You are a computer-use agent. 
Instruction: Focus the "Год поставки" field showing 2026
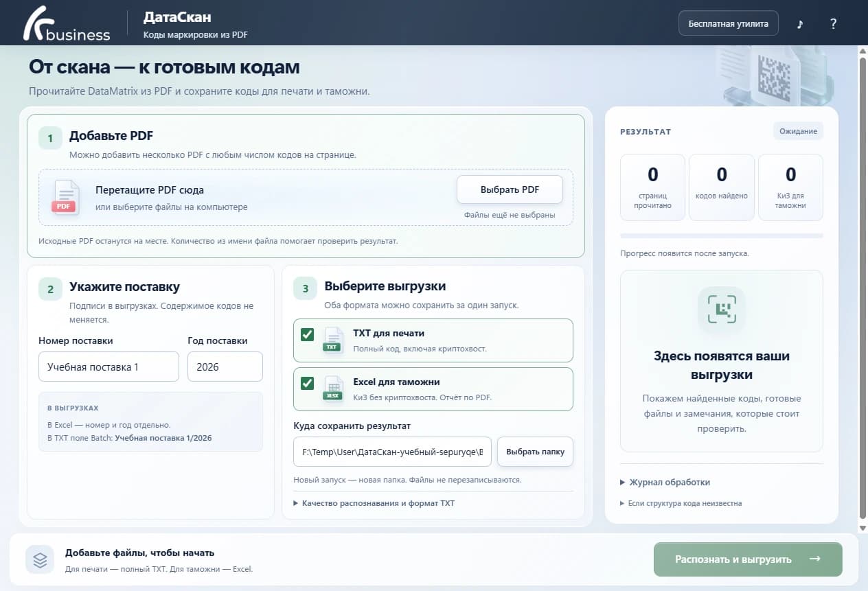pyautogui.click(x=225, y=367)
